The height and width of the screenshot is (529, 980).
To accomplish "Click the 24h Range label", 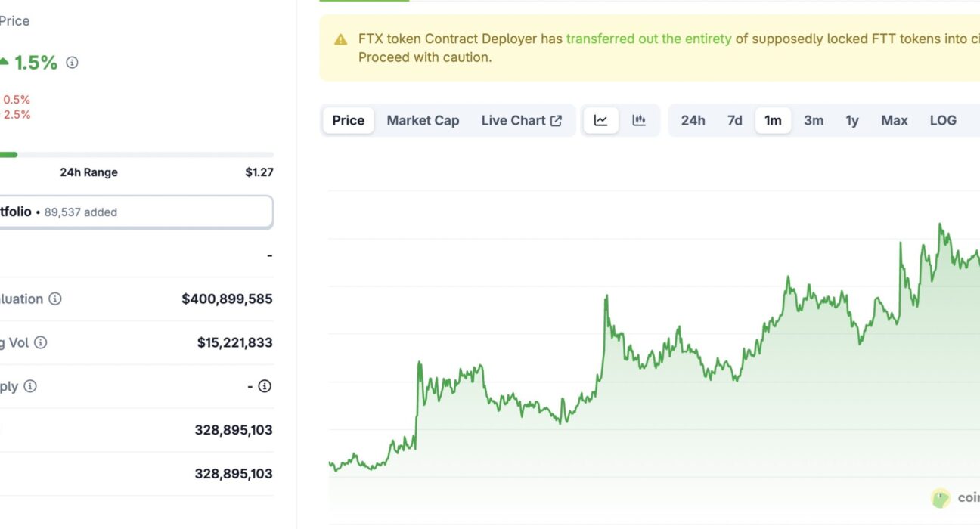I will point(89,172).
